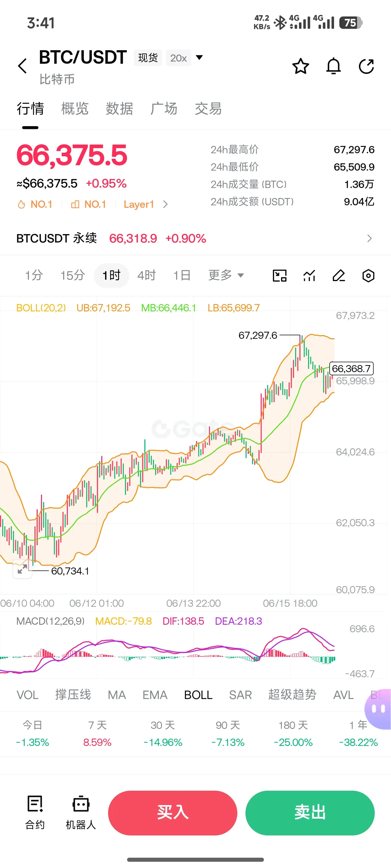Toggle AVL indicator
Viewport: 391px width, 868px height.
click(x=343, y=695)
